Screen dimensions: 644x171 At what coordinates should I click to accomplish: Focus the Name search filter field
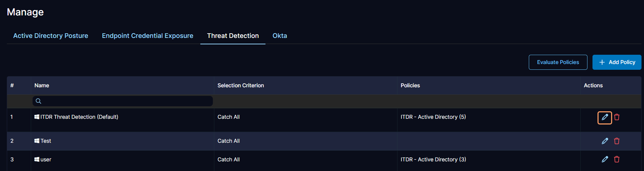point(125,101)
